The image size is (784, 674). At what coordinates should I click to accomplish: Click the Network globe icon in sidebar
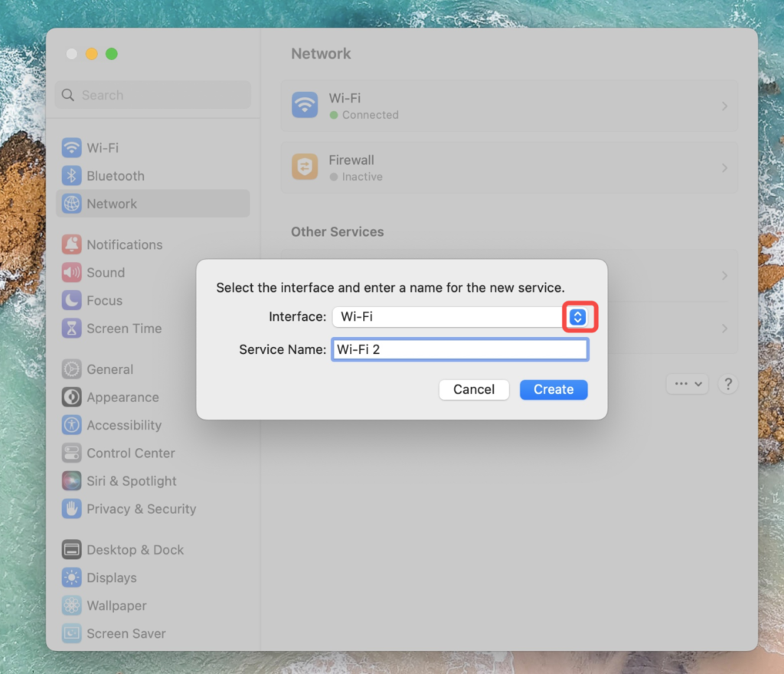[x=70, y=203]
